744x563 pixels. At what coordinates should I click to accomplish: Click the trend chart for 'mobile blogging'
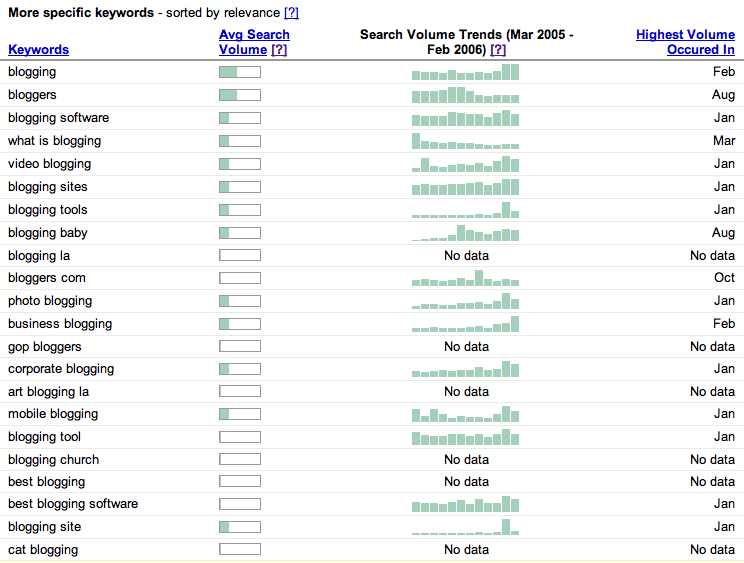465,414
